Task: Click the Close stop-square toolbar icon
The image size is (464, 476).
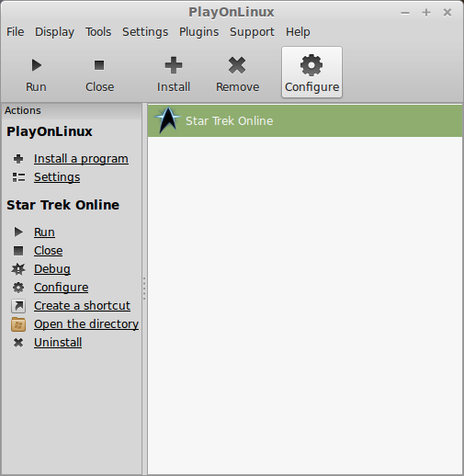Action: [x=99, y=65]
